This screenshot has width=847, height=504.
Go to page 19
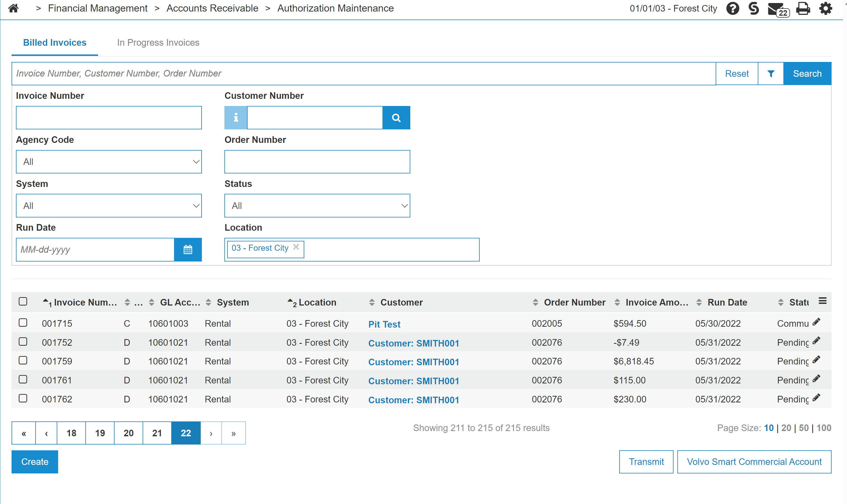100,433
